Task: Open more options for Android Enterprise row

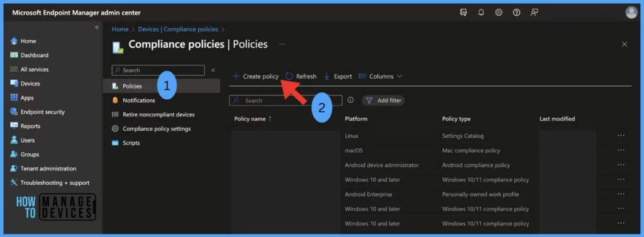Action: click(x=621, y=194)
